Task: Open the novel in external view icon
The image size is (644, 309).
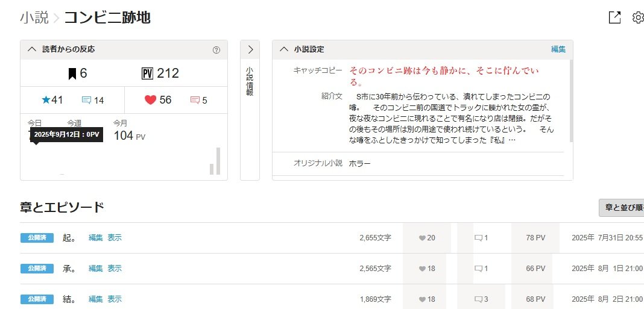Action: [x=614, y=17]
